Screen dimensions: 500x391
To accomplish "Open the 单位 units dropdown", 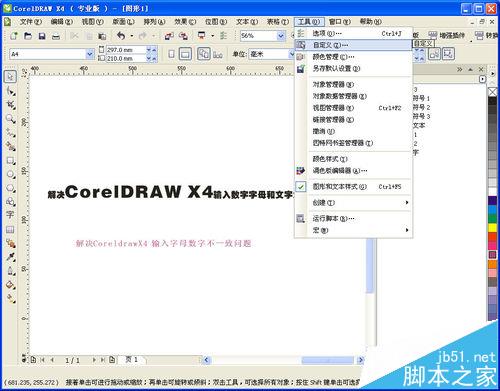I will 292,54.
